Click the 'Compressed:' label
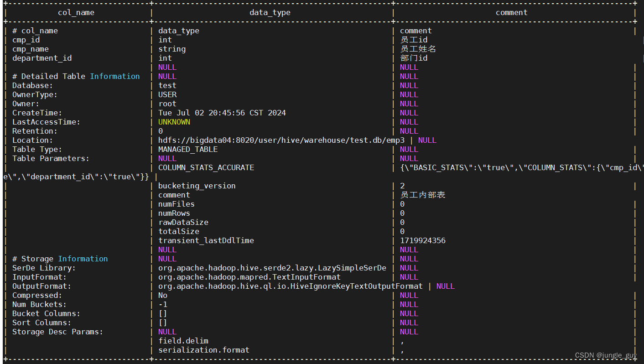 click(x=37, y=296)
